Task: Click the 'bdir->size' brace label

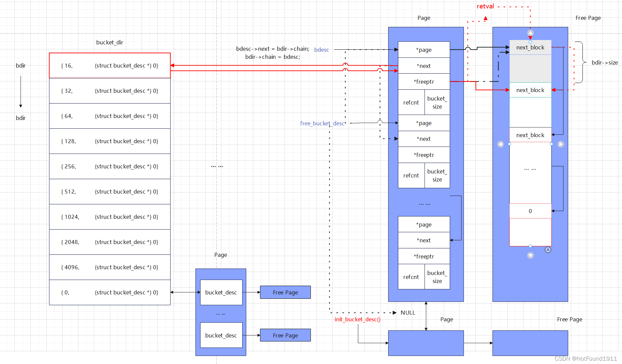Action: 605,63
